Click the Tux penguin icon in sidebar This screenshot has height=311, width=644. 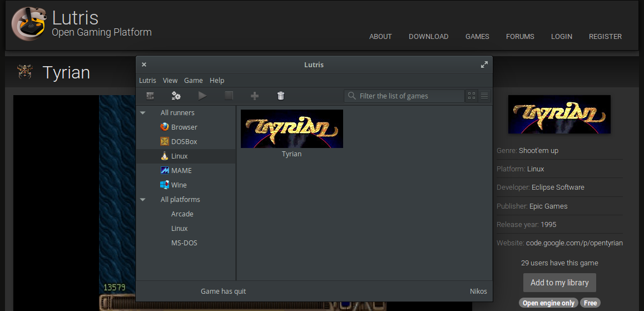tap(165, 156)
